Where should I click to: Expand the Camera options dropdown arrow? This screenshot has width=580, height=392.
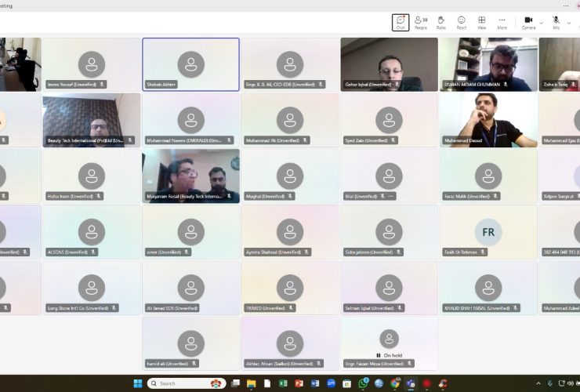point(542,22)
